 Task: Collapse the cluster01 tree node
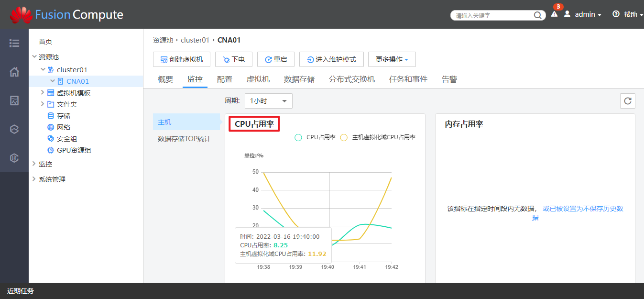43,70
